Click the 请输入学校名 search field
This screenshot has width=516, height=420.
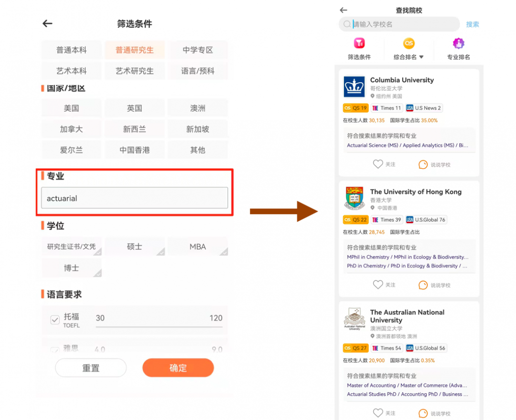click(399, 24)
